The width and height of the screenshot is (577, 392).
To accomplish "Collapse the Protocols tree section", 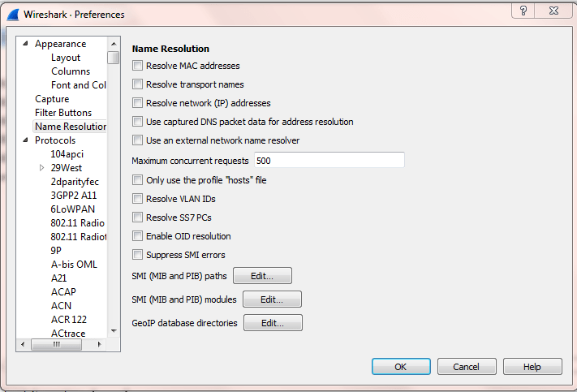I will (x=25, y=140).
